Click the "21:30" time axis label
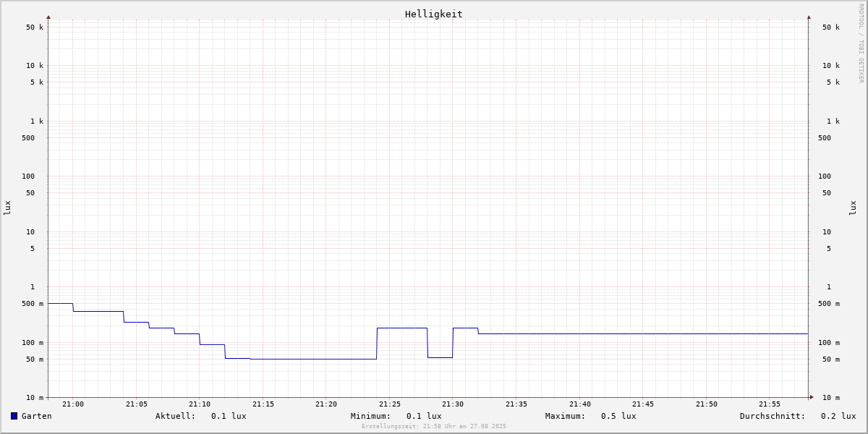Screen dimensions: 868x434 point(453,404)
